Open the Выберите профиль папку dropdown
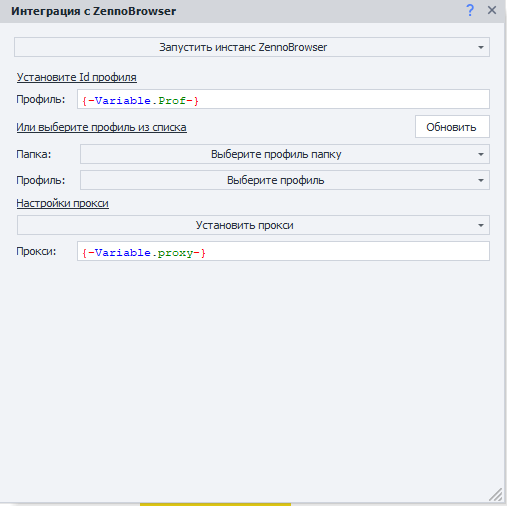The height and width of the screenshot is (506, 507). (285, 154)
